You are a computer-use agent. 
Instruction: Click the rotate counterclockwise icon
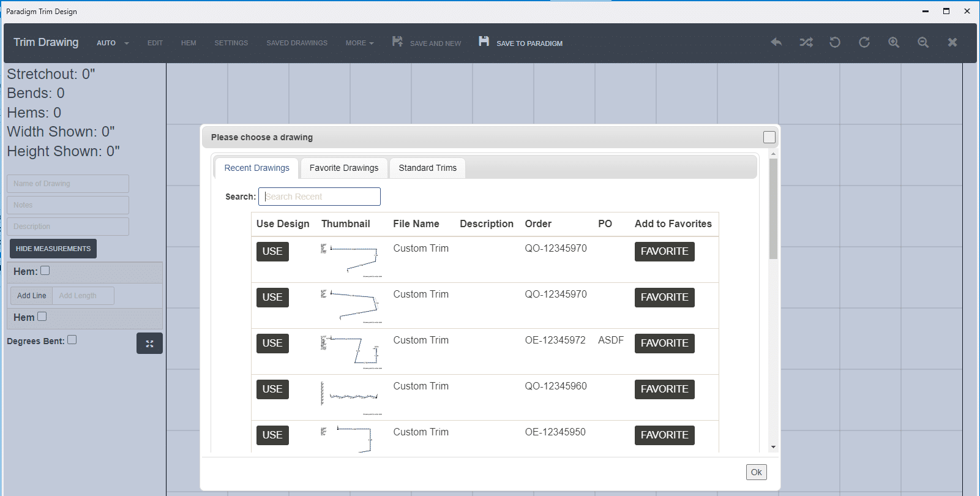pyautogui.click(x=835, y=42)
